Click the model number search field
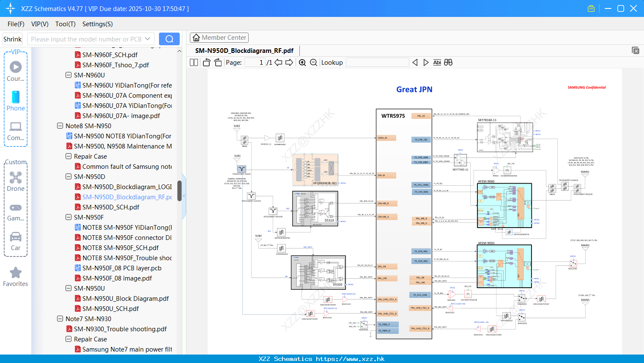The height and width of the screenshot is (363, 644). [85, 39]
